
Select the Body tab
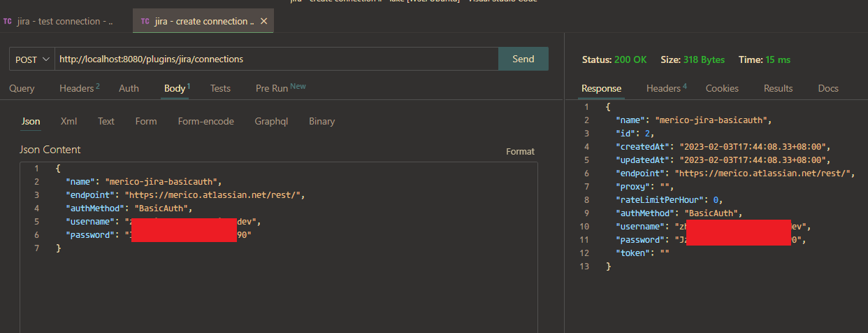[177, 88]
